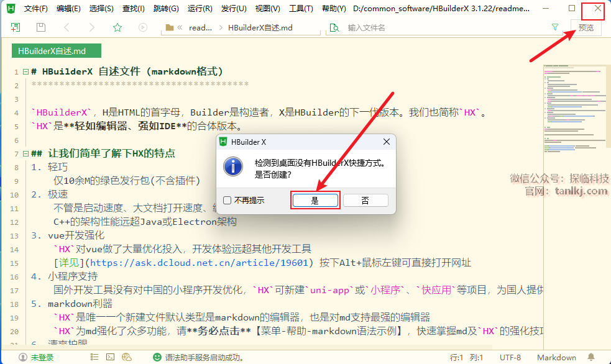Click line number 13 in the gutter
Image resolution: width=611 pixels, height=364 pixels.
pyautogui.click(x=14, y=236)
